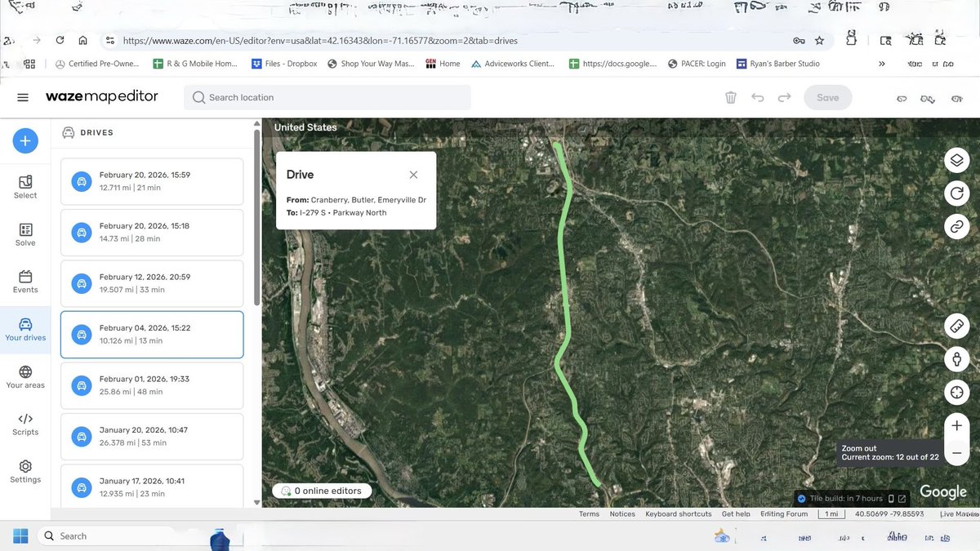This screenshot has width=980, height=551.
Task: Click the undo arrow icon
Action: pos(758,97)
